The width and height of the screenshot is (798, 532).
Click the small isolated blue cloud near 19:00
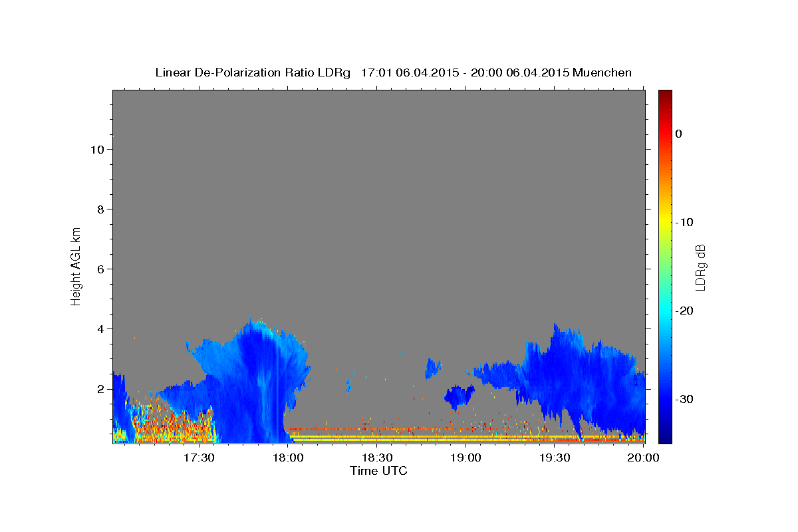[460, 397]
